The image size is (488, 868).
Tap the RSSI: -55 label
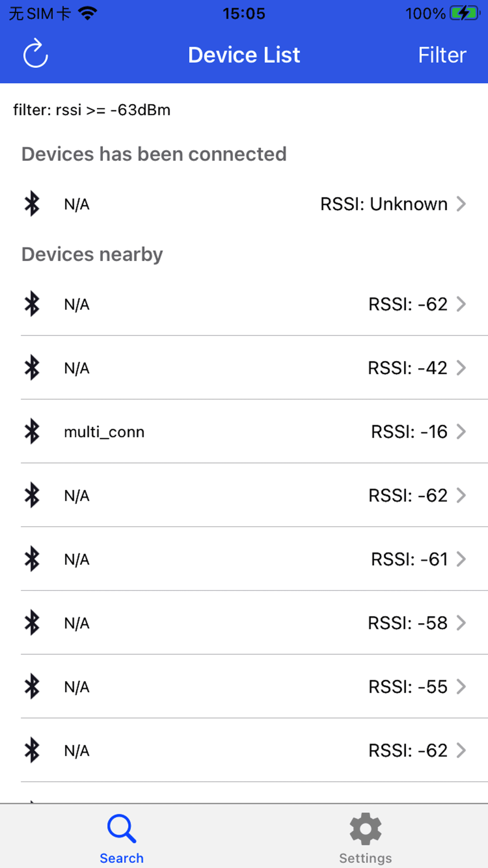click(407, 687)
